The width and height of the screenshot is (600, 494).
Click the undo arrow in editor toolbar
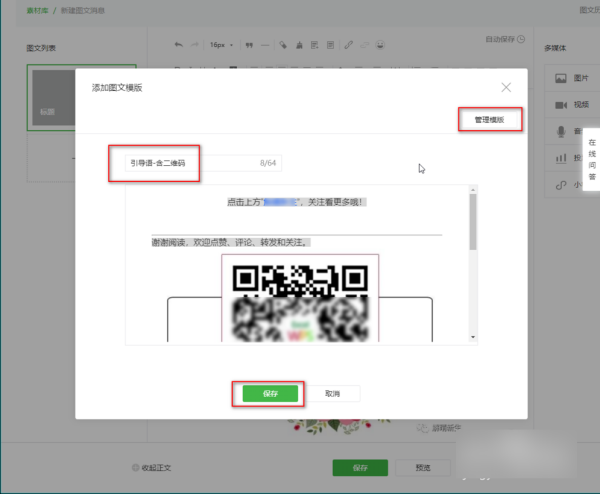point(178,45)
